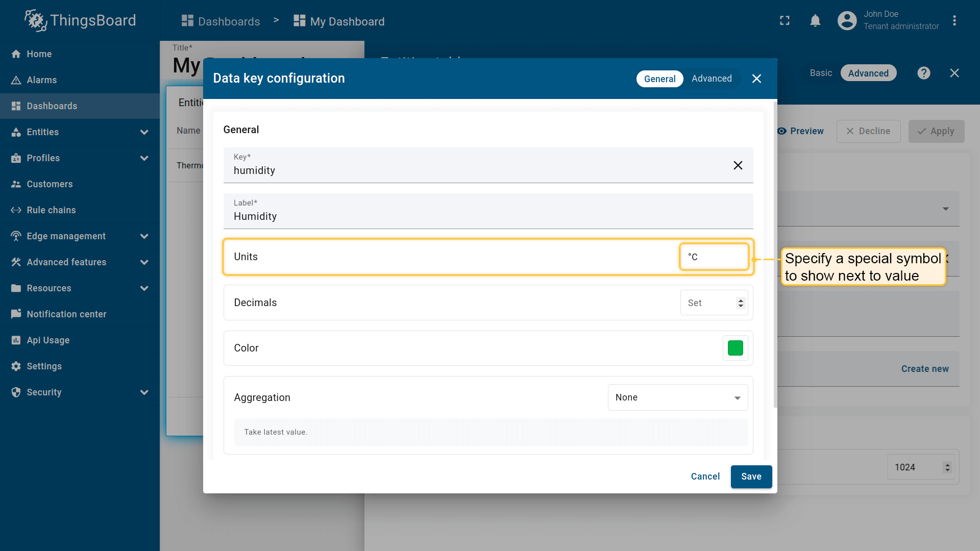This screenshot has height=551, width=980.
Task: Expand the Entities sidebar section
Action: (144, 132)
